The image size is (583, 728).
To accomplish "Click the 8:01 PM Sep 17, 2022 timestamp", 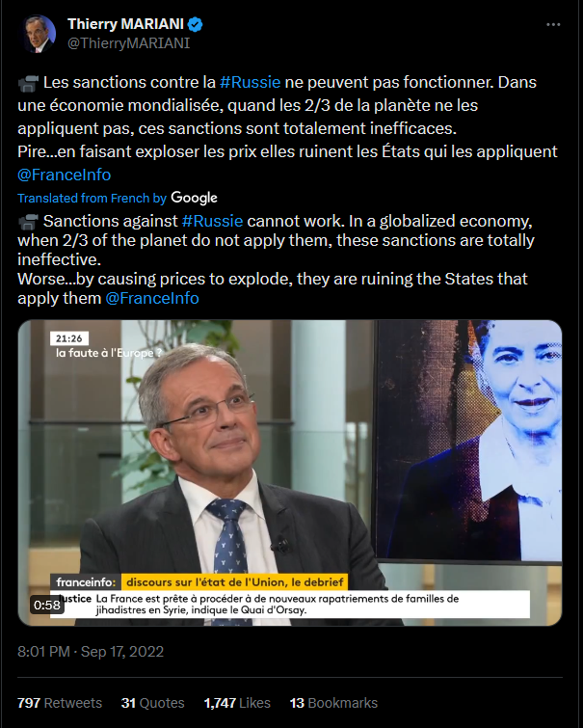I will click(x=91, y=652).
